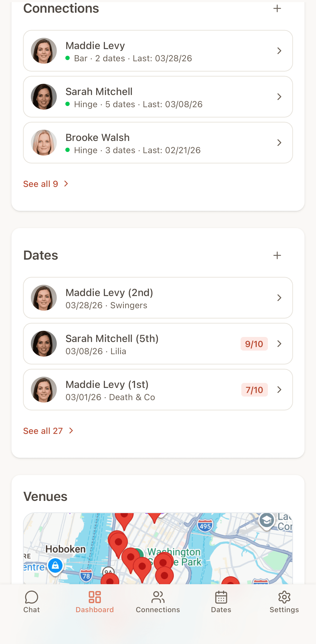Select the 7/10 rating badge for Maddie Levy
Viewport: 316px width, 644px height.
pyautogui.click(x=254, y=390)
